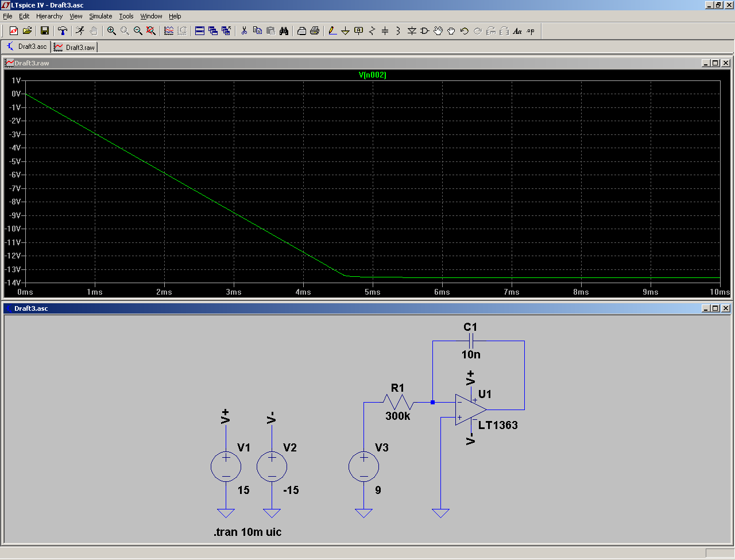Screen dimensions: 735x560
Task: Open the Simulate menu
Action: pos(100,16)
